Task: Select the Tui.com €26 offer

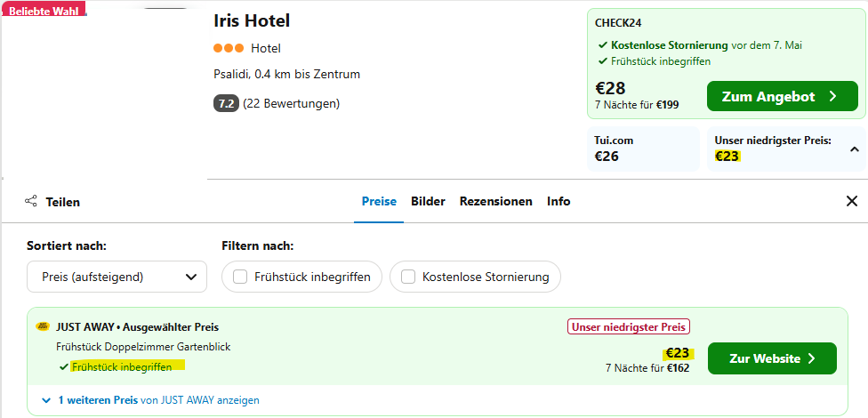Action: click(643, 149)
